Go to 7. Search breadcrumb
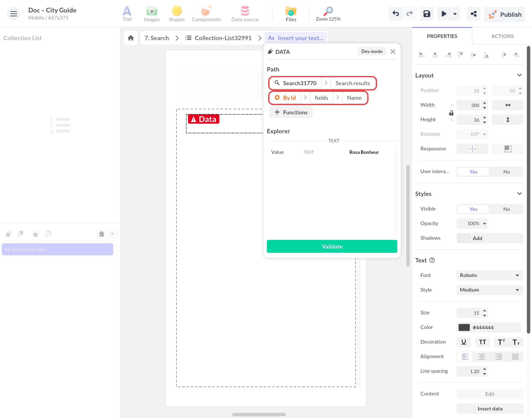Screen dimensions: 532x418 click(x=157, y=38)
